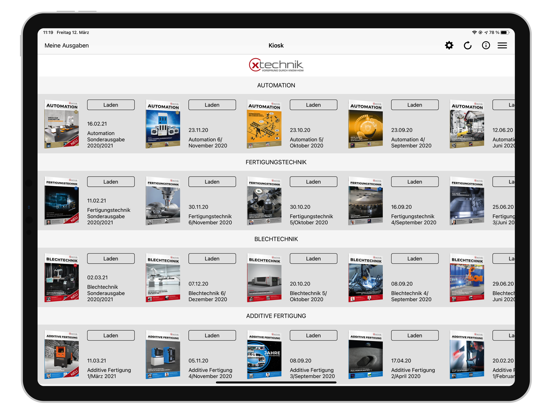
Task: Click the status bar date Freitag 12. März
Action: click(73, 32)
